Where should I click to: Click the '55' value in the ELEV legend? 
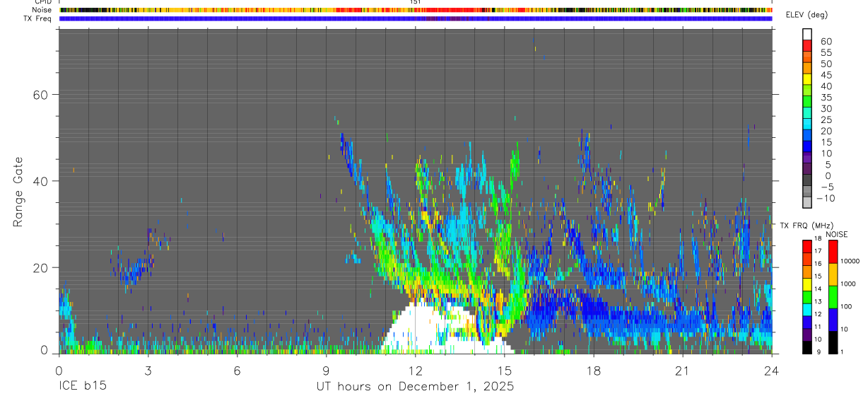(x=826, y=52)
